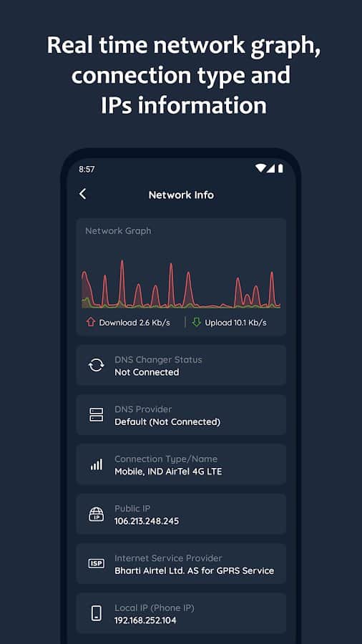Screen dimensions: 362x644
Task: Click the phone icon beside Local IP
Action: (96, 614)
